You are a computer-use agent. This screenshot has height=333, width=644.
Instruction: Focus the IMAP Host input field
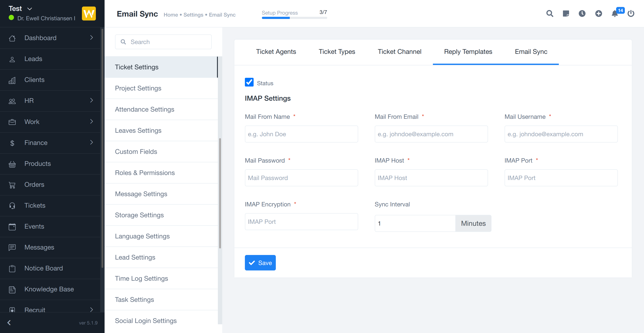click(x=431, y=178)
